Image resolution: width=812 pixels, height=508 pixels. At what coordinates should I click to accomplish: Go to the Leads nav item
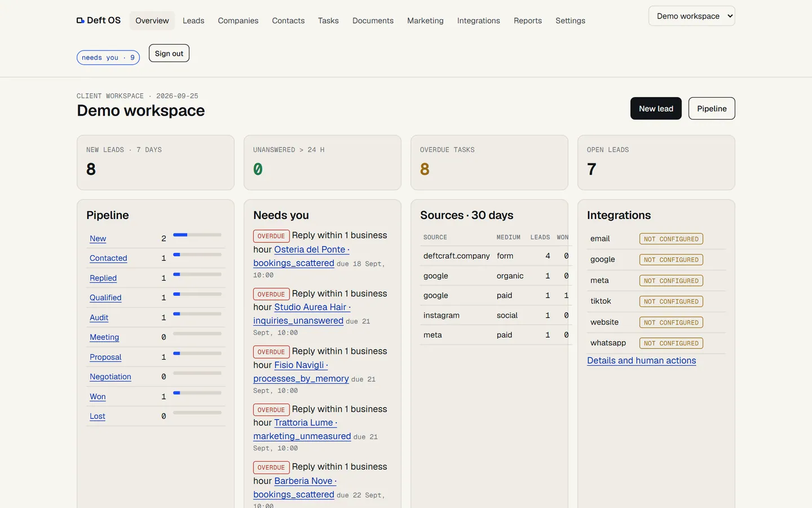click(x=193, y=20)
